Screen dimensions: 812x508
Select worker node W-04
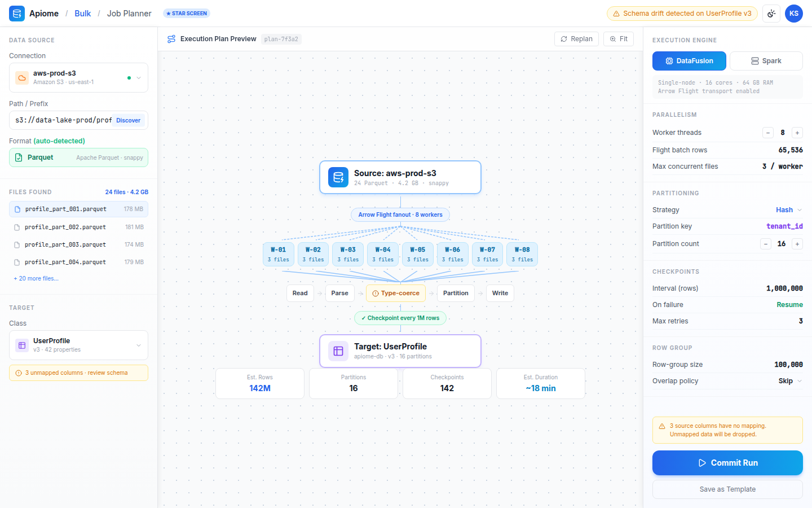click(383, 254)
